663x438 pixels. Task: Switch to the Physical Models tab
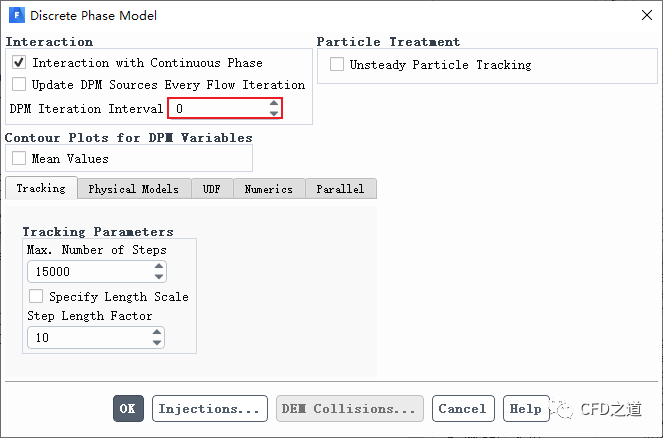133,189
